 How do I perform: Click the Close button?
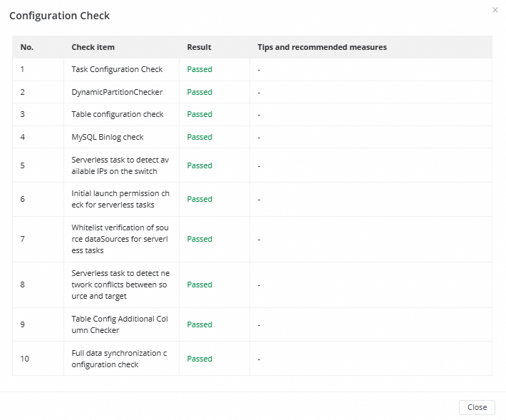[477, 407]
